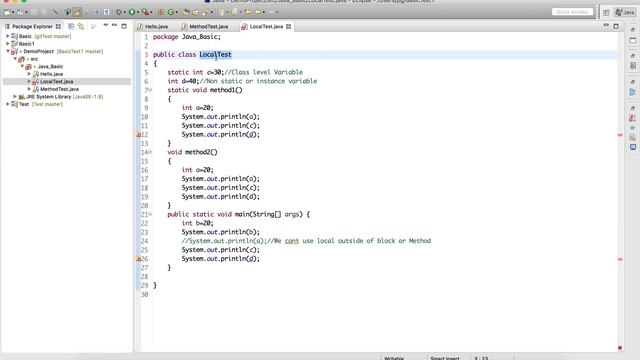Expand the Test project node
Screen dimensions: 640x360
7,104
